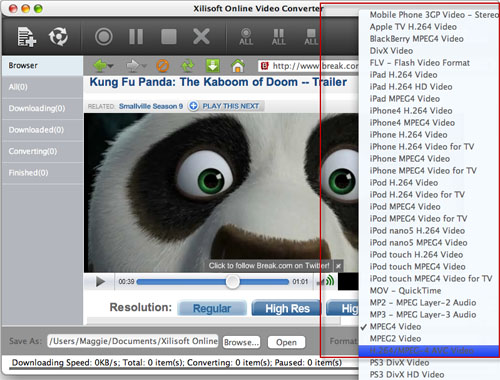Click the browser URL address field

coord(308,66)
